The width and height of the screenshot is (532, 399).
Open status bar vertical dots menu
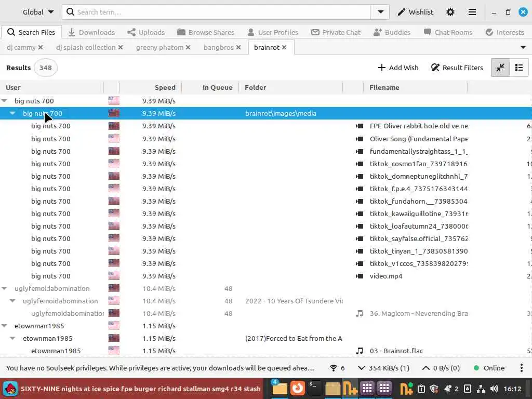point(522,368)
